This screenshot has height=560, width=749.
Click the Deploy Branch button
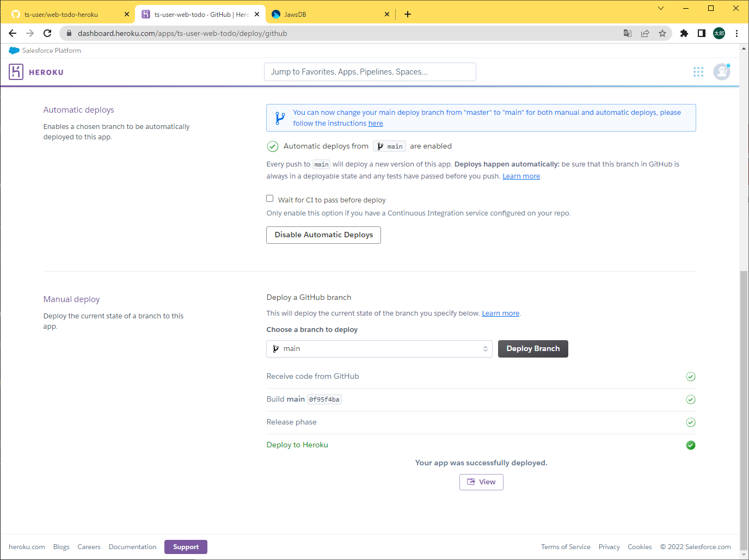coord(533,349)
